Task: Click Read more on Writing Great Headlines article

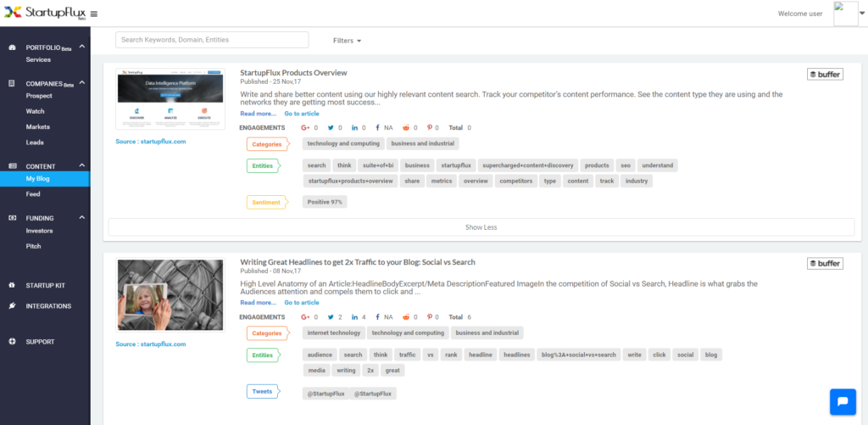Action: [258, 303]
